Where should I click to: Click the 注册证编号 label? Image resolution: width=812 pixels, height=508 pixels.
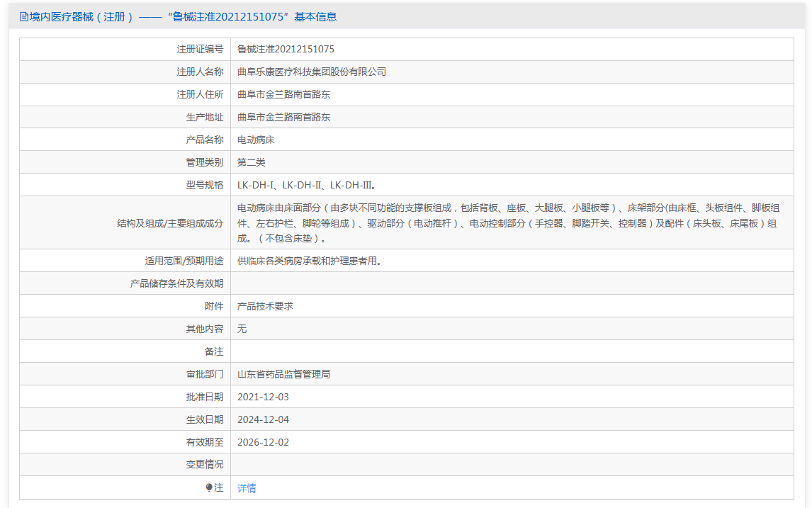click(x=200, y=49)
